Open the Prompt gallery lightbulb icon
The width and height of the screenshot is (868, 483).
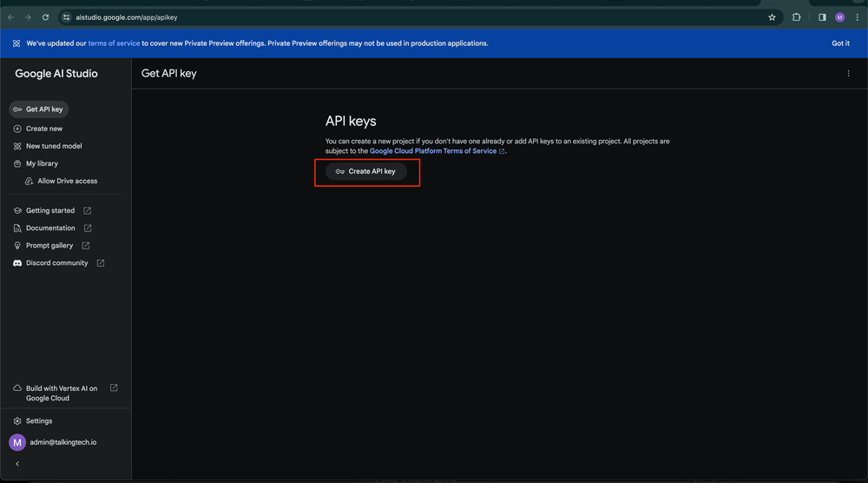coord(17,246)
